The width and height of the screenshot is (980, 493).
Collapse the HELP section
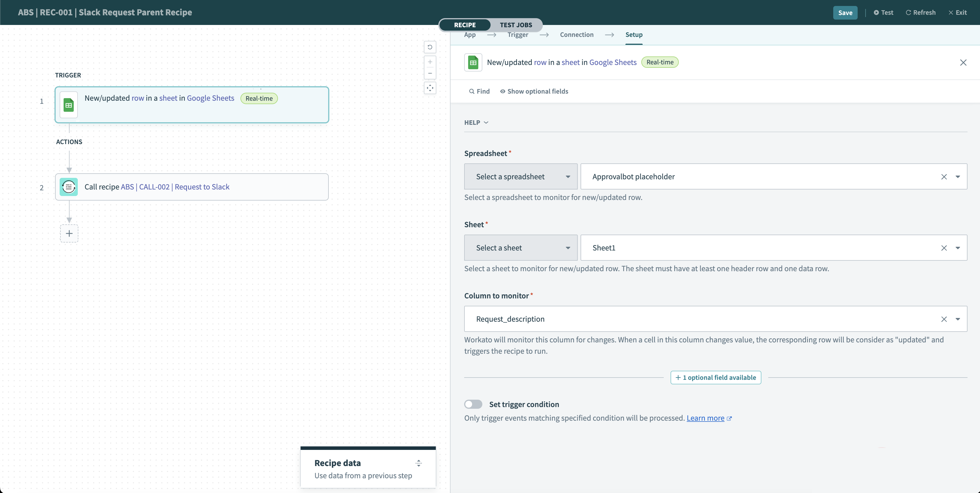pos(476,122)
